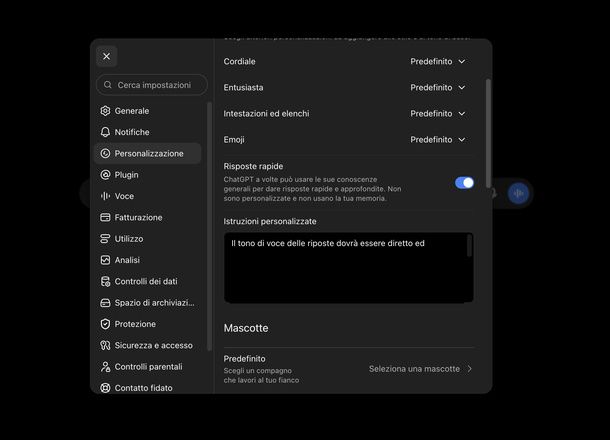Image resolution: width=610 pixels, height=440 pixels.
Task: Open the Notifiche settings section
Action: tap(147, 132)
